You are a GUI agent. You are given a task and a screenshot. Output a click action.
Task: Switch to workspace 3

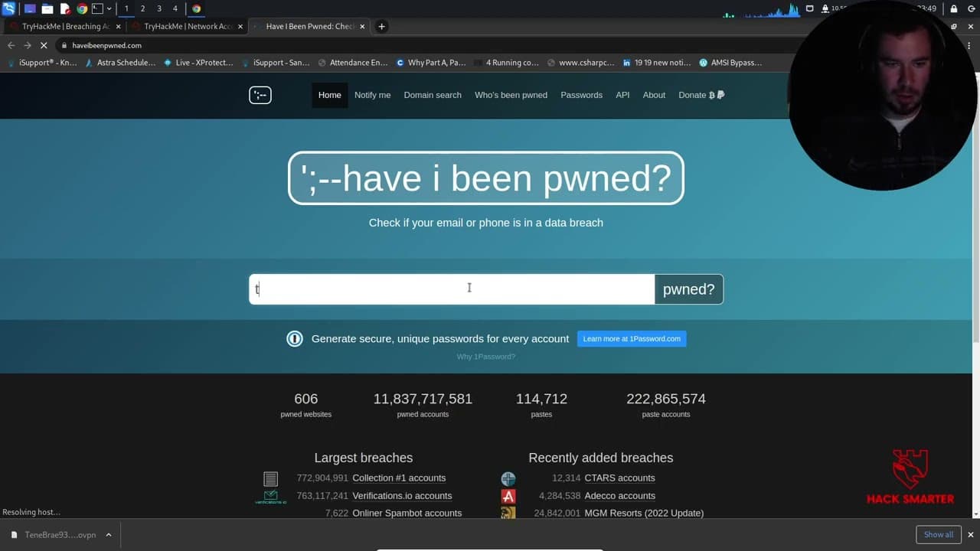tap(158, 8)
